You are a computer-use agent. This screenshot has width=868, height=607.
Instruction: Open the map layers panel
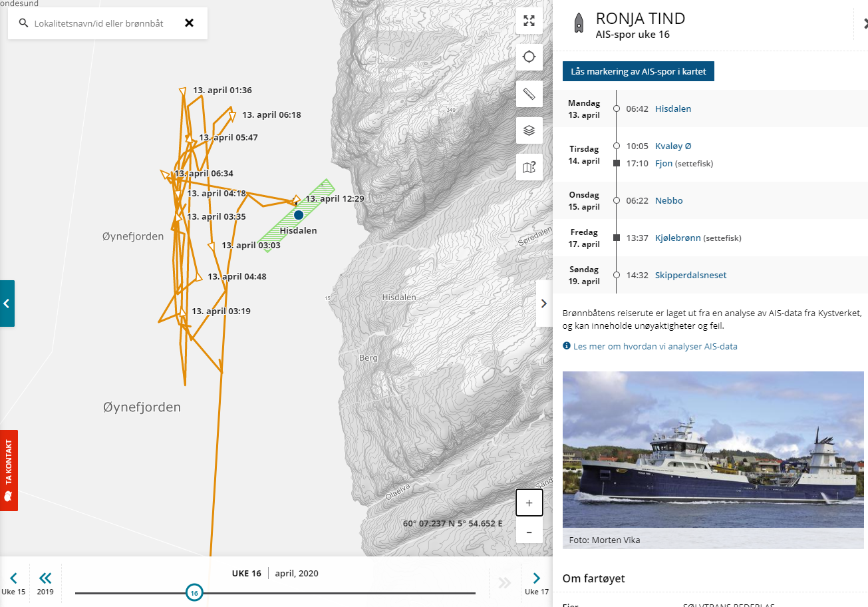click(x=529, y=130)
